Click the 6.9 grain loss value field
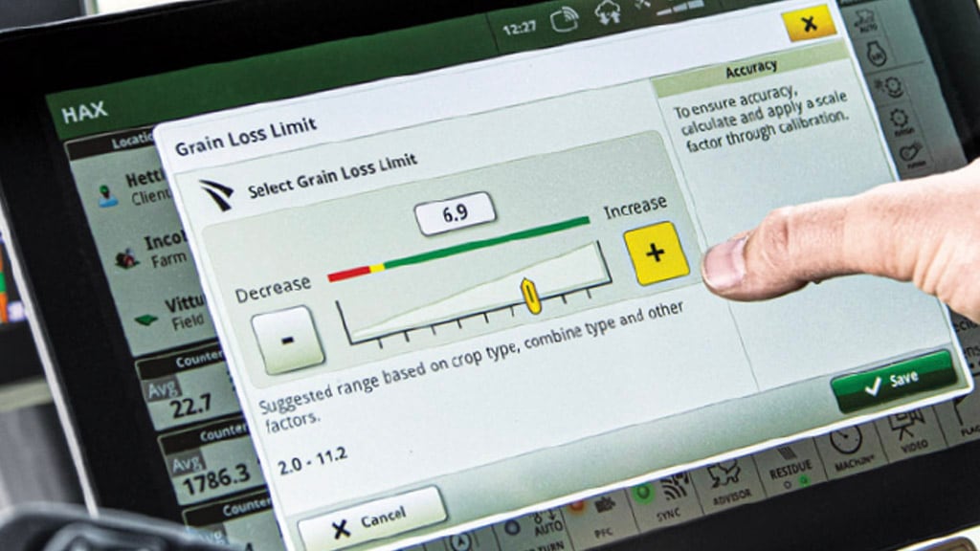This screenshot has height=551, width=980. click(456, 213)
